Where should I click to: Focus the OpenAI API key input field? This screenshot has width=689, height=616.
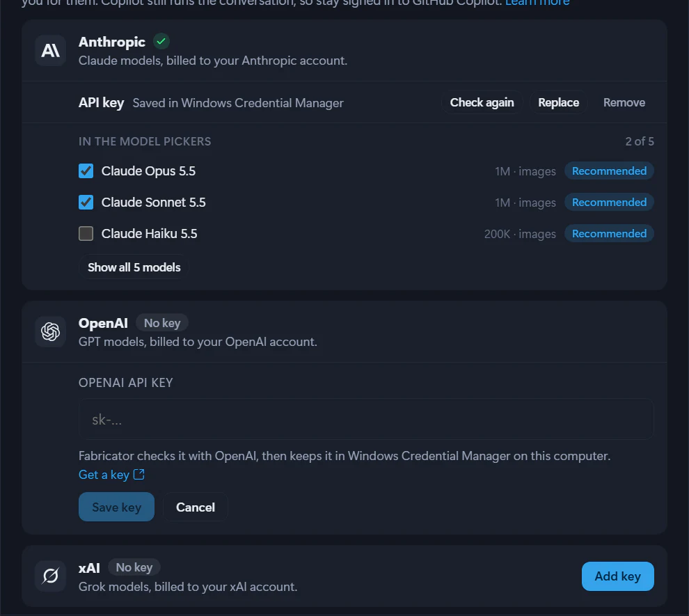[366, 419]
